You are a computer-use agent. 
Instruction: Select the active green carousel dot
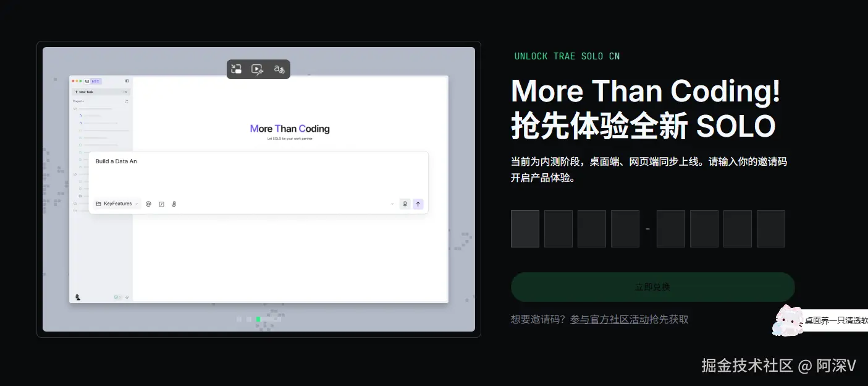(x=258, y=319)
